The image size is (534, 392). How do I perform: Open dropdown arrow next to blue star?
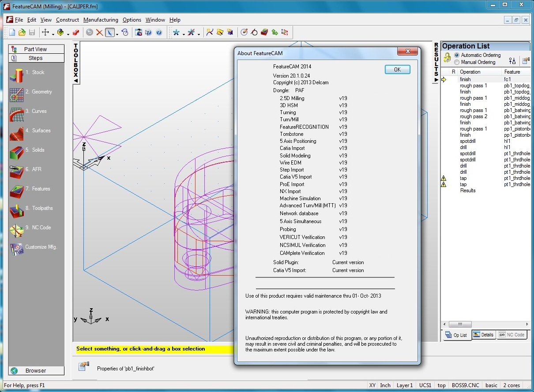[x=184, y=34]
